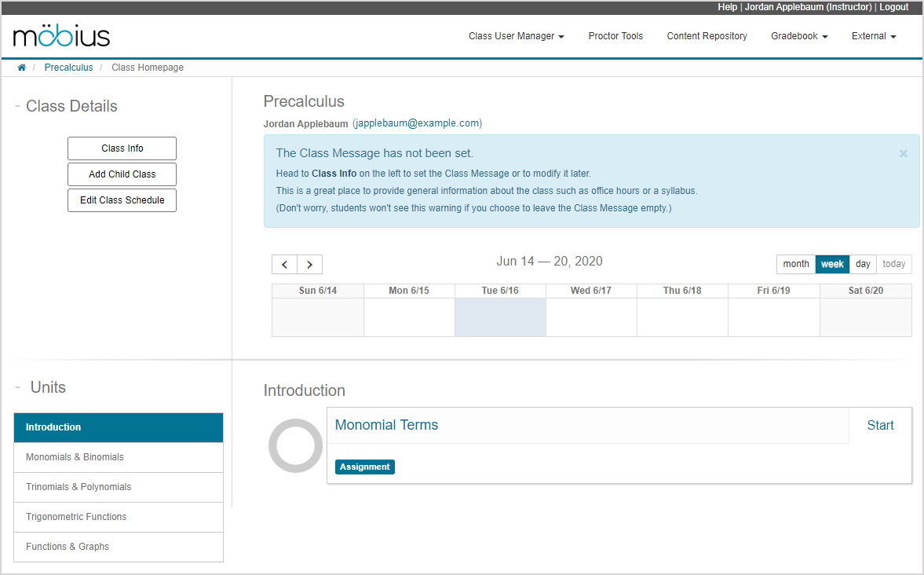924x575 pixels.
Task: Collapse the Units section
Action: pyautogui.click(x=18, y=387)
